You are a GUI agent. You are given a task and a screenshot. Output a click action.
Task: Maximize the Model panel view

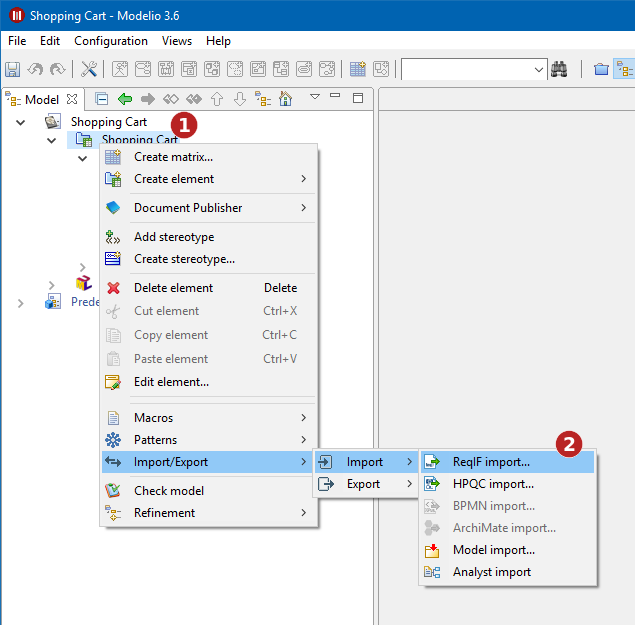[x=358, y=98]
